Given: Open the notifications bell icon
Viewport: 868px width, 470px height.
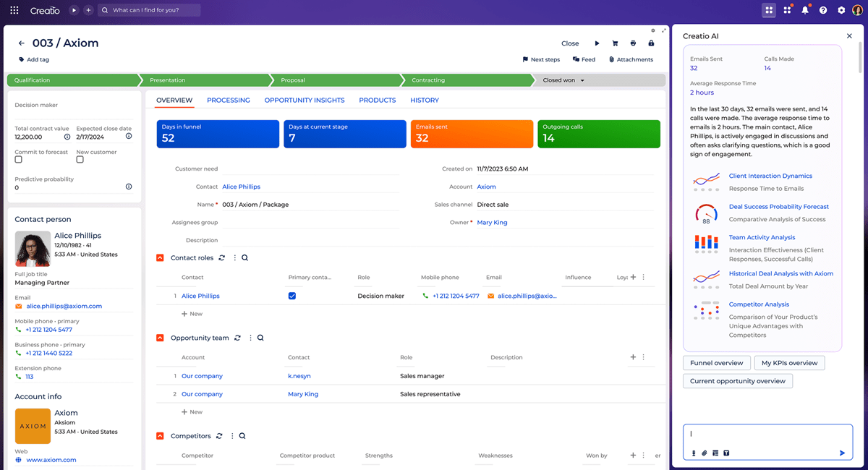Looking at the screenshot, I should 804,10.
